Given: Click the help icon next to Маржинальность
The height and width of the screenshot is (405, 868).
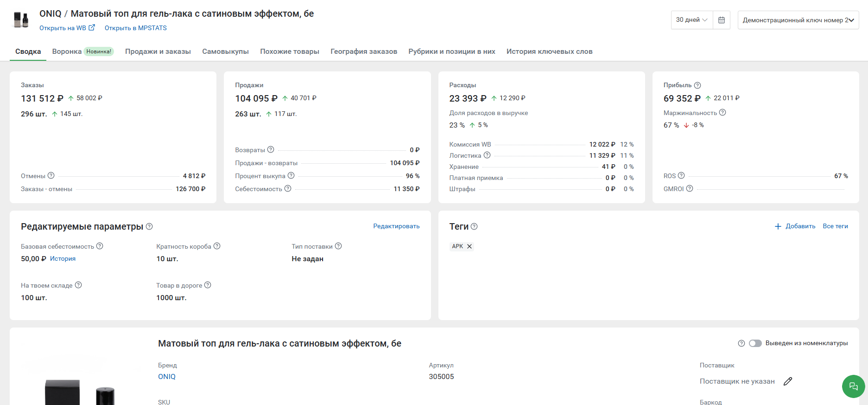Looking at the screenshot, I should pos(722,112).
